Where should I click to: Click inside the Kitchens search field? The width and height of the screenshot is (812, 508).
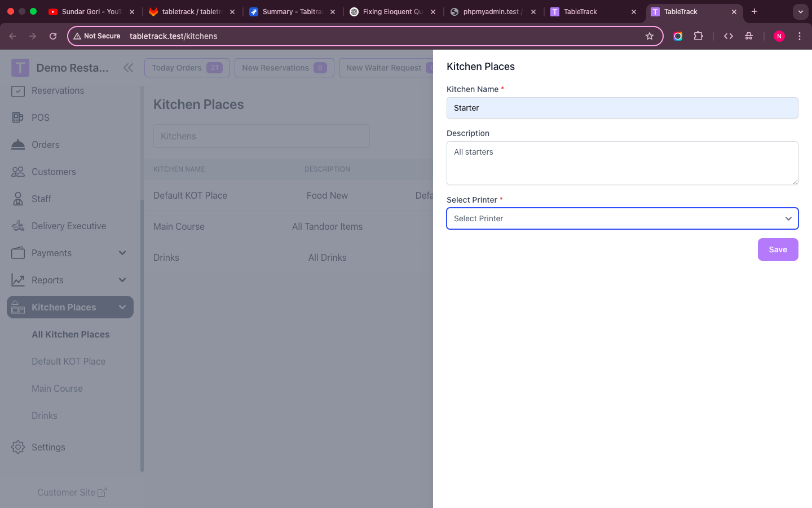pos(261,136)
